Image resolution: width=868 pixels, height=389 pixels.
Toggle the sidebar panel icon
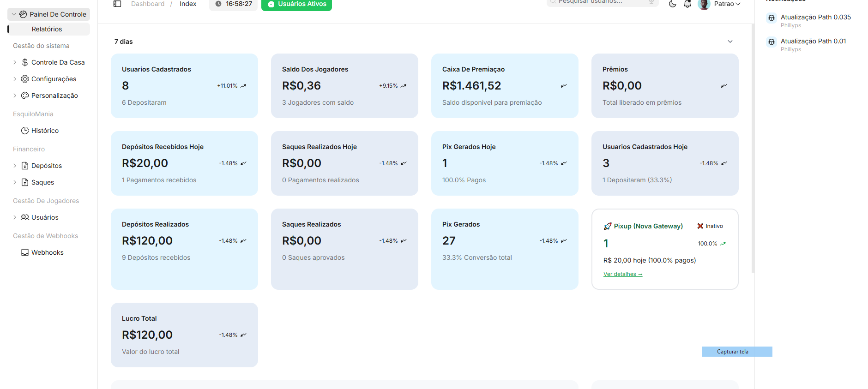click(x=117, y=4)
